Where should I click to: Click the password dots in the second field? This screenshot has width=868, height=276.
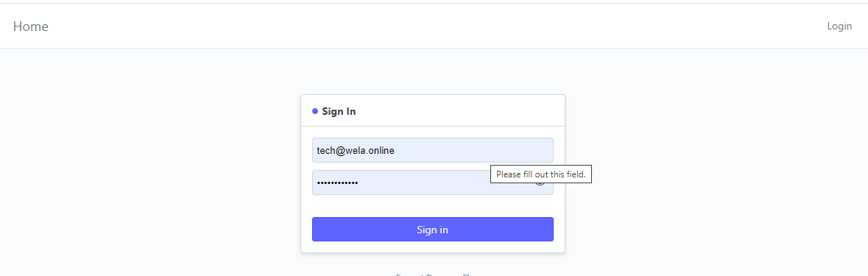(337, 183)
